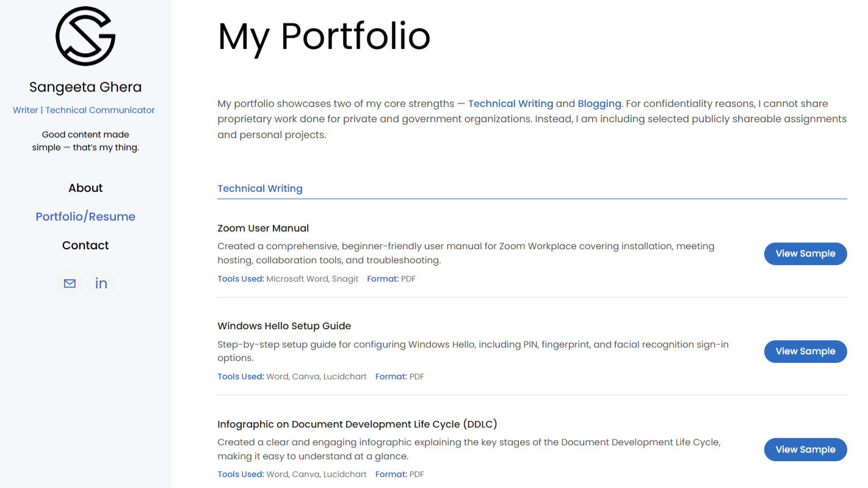Select Portfolio/Resume in the sidebar navigation
This screenshot has width=868, height=488.
85,217
